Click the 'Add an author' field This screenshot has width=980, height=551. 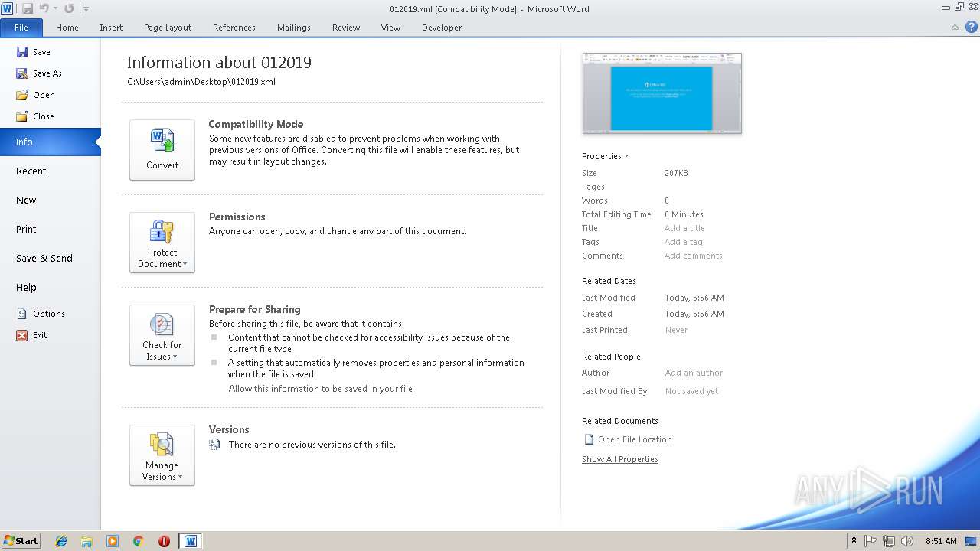[694, 373]
